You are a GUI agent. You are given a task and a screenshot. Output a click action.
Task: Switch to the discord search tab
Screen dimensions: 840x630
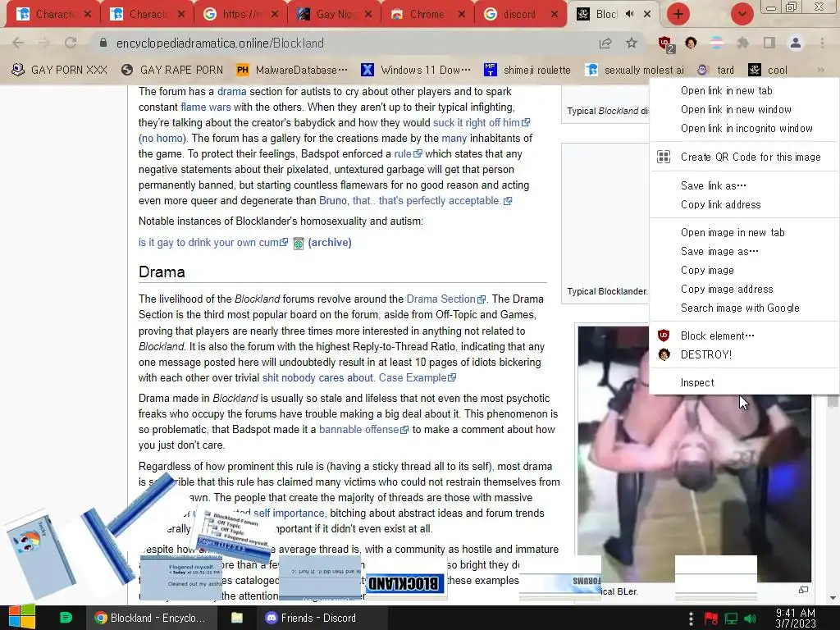521,14
